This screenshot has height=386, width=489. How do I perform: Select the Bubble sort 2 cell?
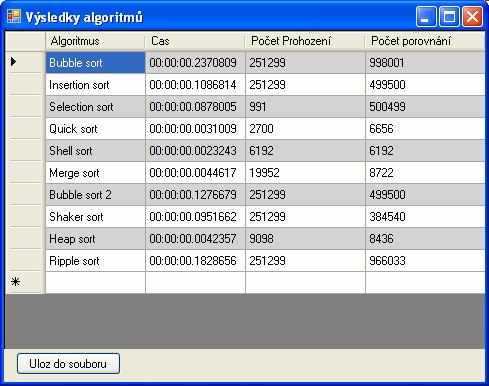pos(95,195)
